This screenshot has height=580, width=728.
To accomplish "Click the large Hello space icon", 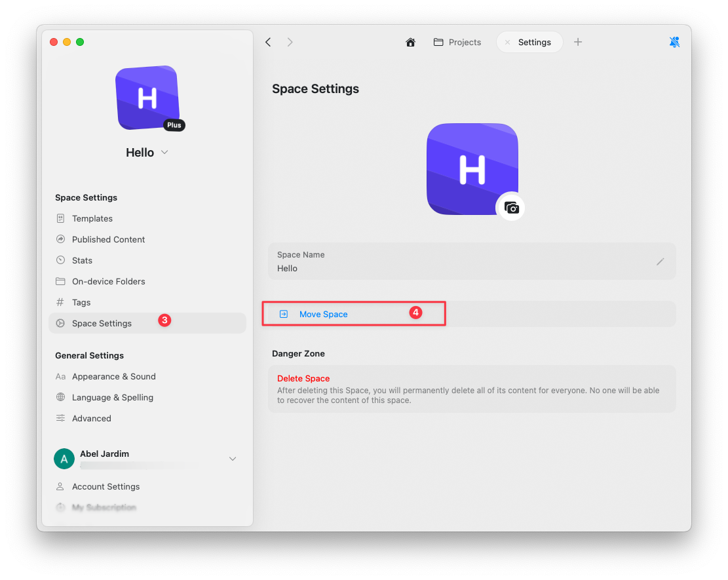I will (x=472, y=169).
